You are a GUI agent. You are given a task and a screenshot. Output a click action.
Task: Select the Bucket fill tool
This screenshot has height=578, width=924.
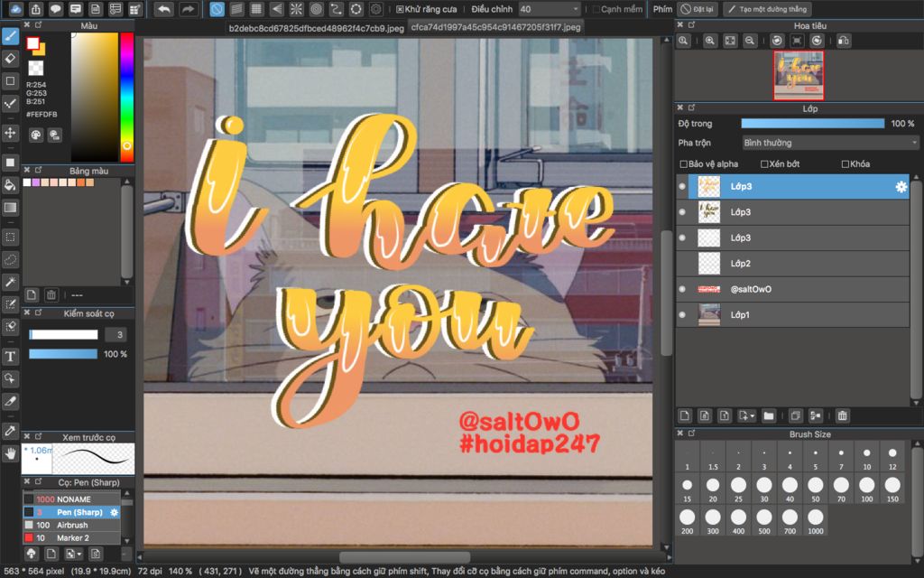click(10, 184)
